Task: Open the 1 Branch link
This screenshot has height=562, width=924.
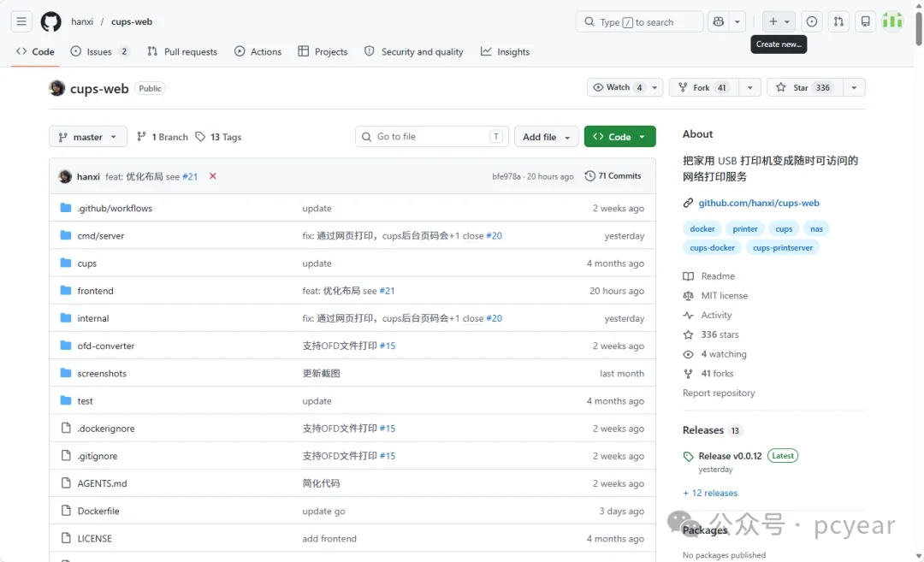Action: (163, 137)
